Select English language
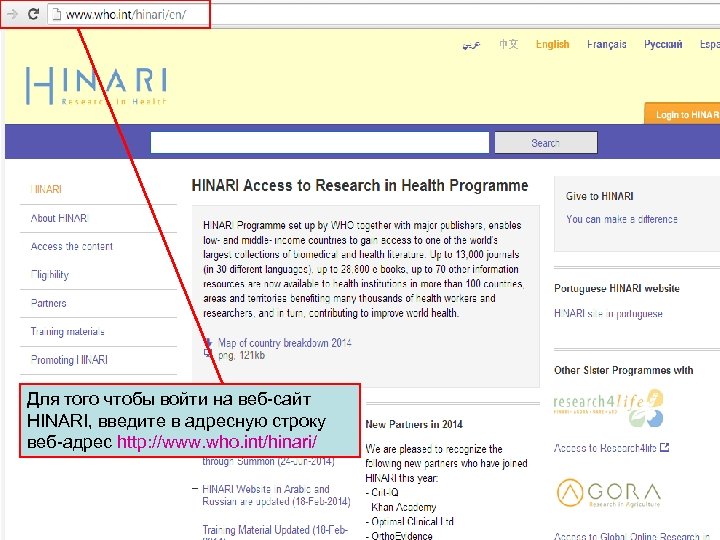 (552, 45)
